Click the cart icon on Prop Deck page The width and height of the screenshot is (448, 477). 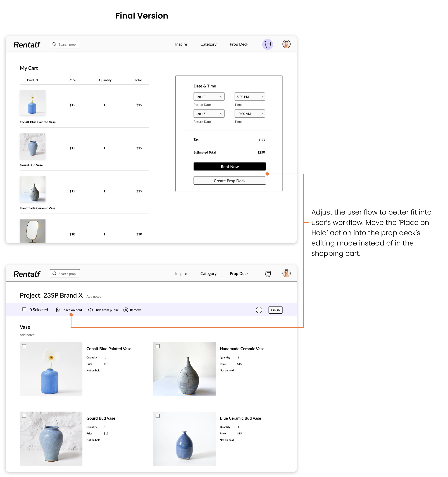tap(268, 273)
